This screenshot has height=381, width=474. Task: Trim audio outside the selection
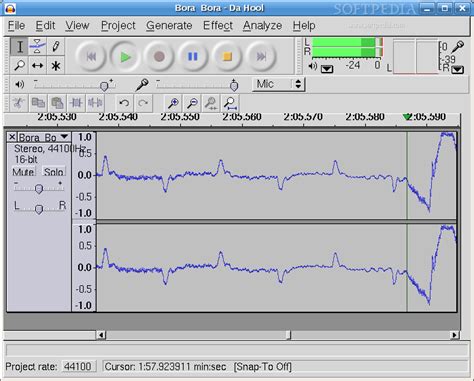coord(76,103)
